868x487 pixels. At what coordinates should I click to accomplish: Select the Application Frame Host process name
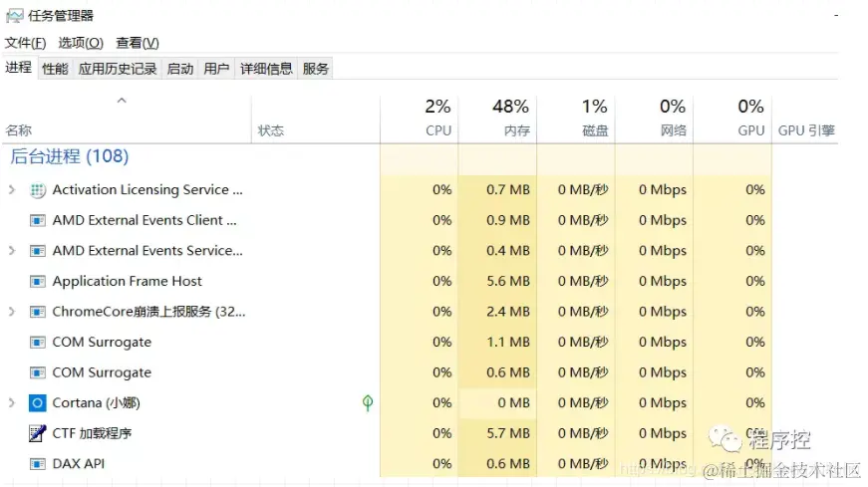[x=128, y=281]
